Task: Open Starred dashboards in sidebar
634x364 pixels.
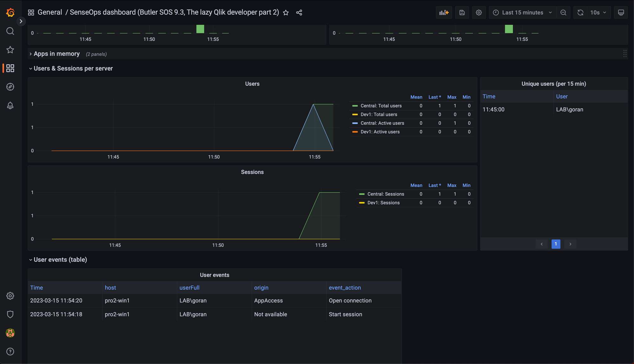Action: (10, 50)
